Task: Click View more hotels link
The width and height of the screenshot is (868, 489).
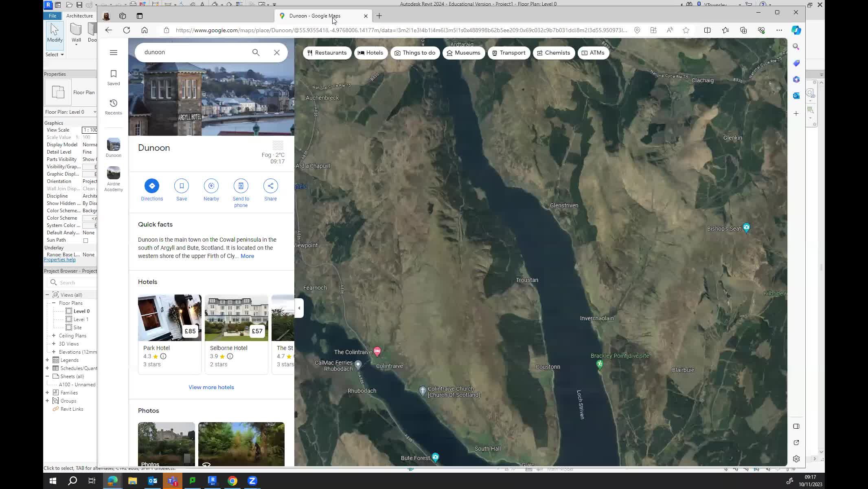Action: 211,387
